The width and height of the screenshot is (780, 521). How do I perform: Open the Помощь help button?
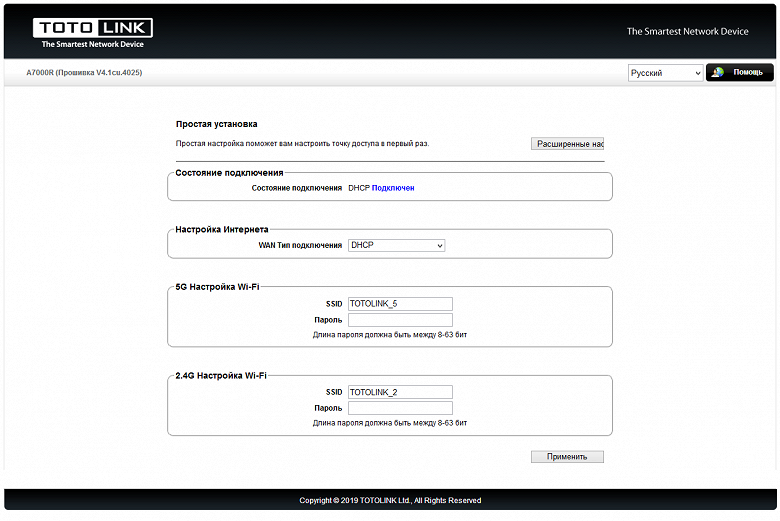740,72
